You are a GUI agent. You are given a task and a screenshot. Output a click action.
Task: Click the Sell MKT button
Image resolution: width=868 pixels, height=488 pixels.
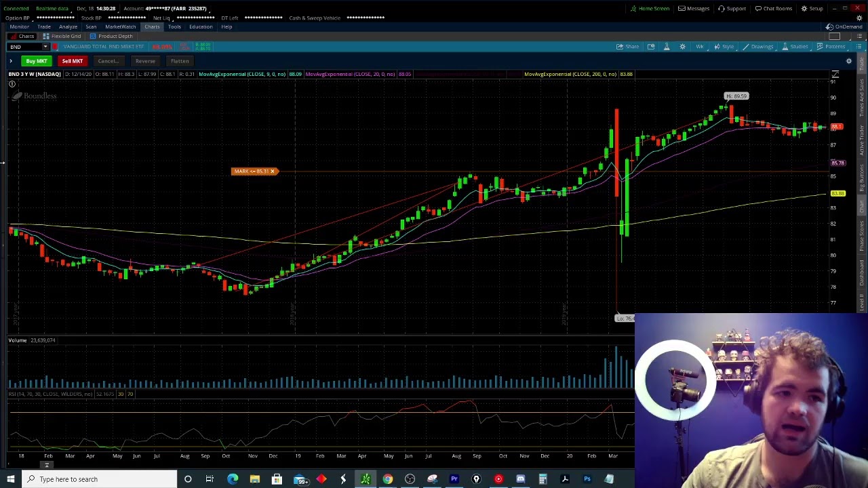pyautogui.click(x=72, y=61)
